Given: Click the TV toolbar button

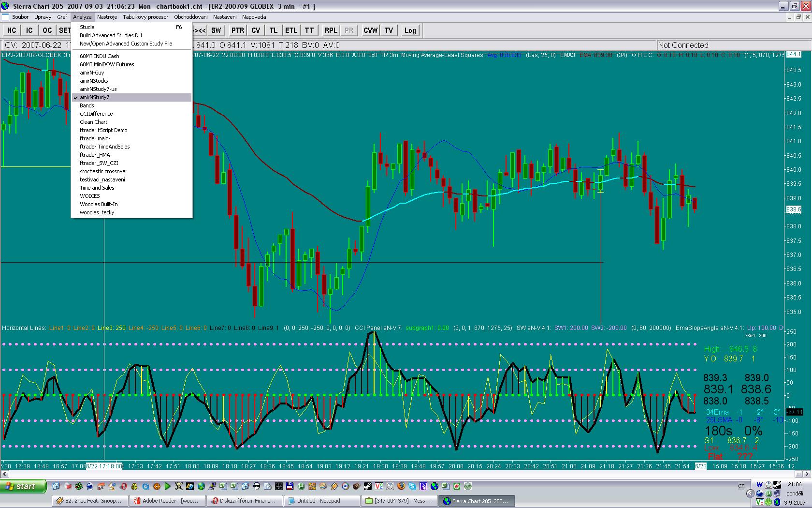Looking at the screenshot, I should 389,30.
